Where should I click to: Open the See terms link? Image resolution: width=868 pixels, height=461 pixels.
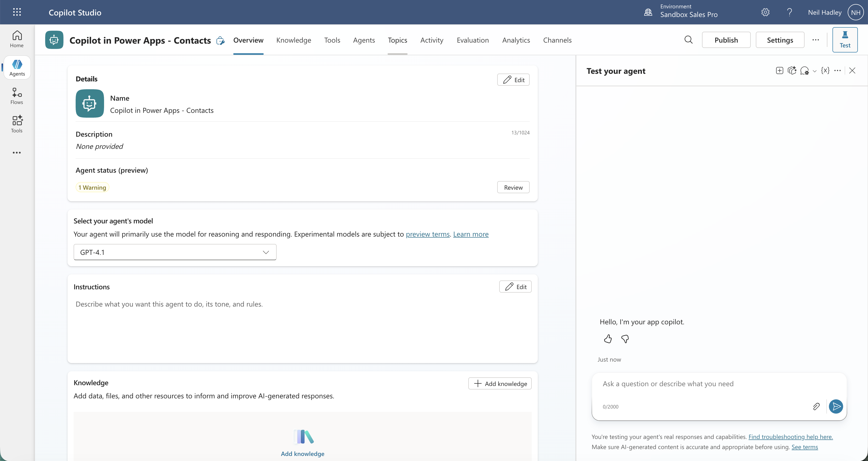(805, 447)
